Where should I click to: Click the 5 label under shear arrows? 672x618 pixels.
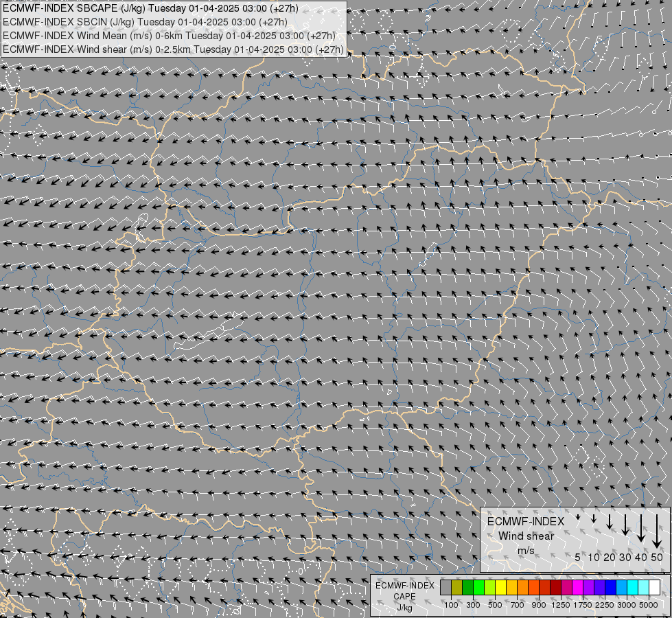point(578,558)
